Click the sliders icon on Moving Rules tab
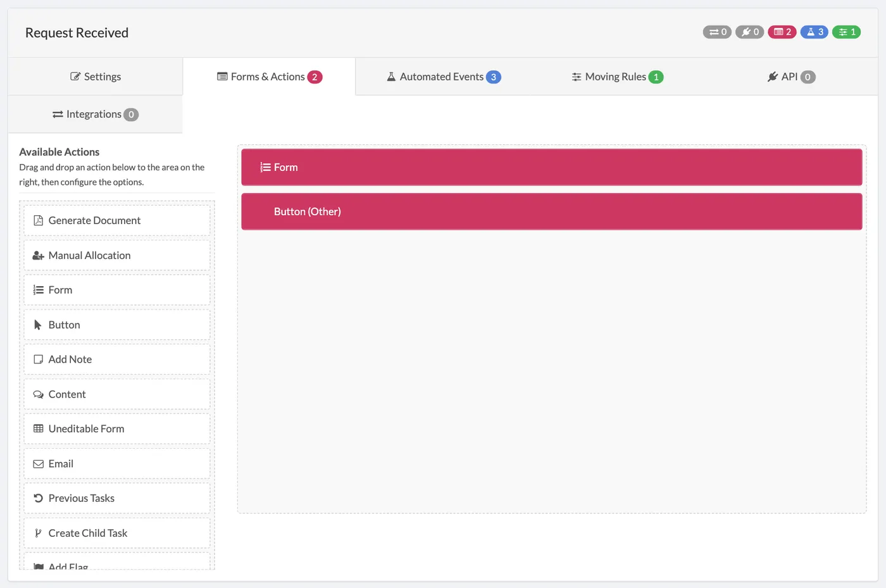Image resolution: width=886 pixels, height=588 pixels. tap(577, 77)
